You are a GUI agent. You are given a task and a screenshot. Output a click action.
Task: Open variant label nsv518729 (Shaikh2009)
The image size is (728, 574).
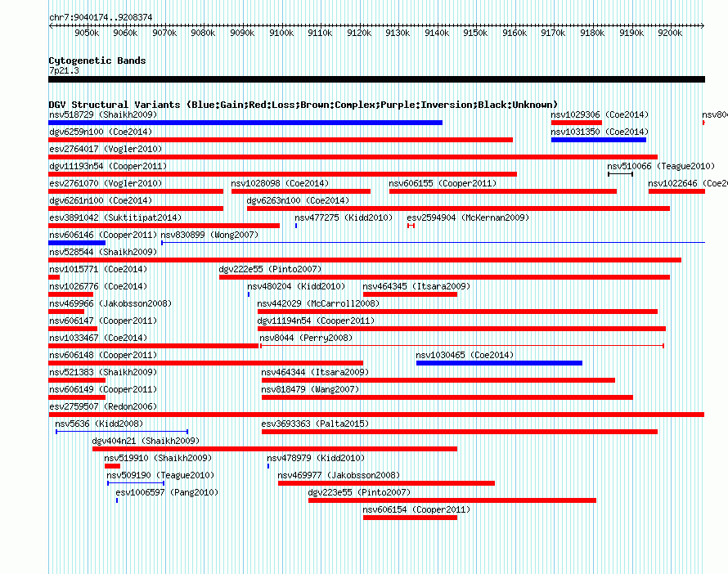(x=103, y=114)
